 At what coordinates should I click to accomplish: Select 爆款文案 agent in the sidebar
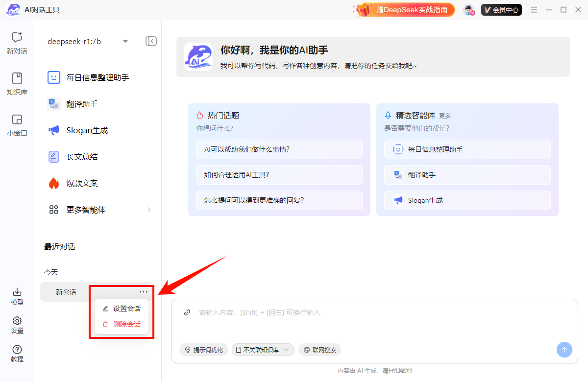click(x=98, y=183)
